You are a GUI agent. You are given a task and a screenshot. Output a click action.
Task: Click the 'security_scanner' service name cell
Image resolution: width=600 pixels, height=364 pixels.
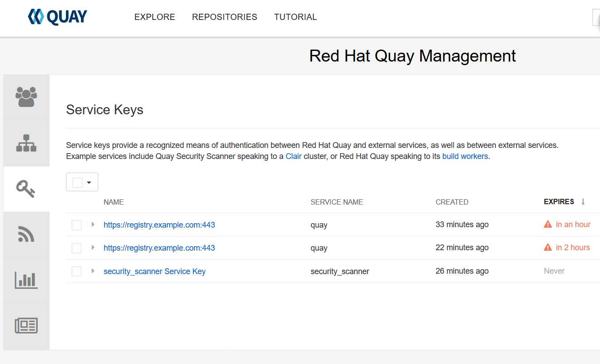pyautogui.click(x=340, y=271)
